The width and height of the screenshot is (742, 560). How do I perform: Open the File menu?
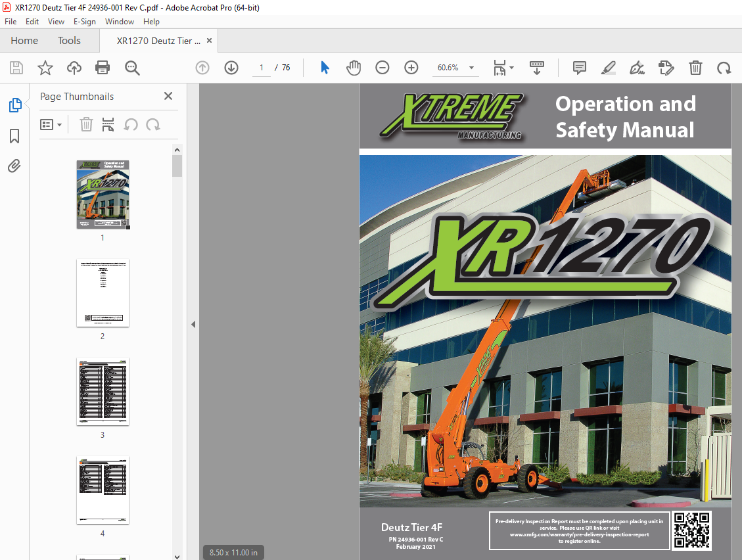click(11, 22)
